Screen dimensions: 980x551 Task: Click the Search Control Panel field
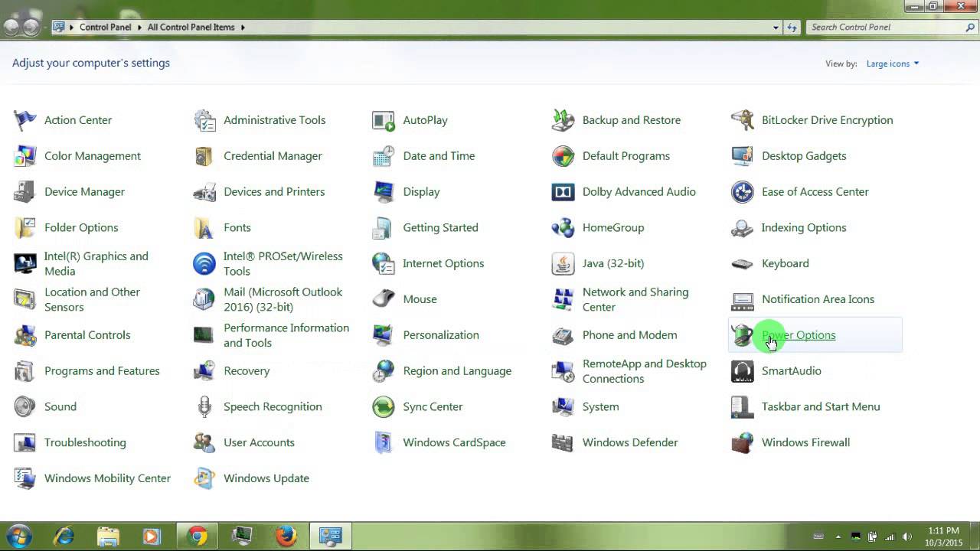click(x=884, y=27)
